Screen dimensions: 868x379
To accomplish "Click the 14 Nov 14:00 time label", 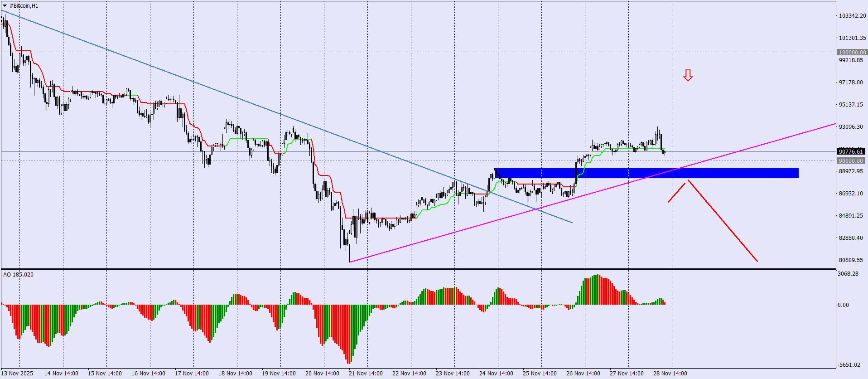I will 61,374.
